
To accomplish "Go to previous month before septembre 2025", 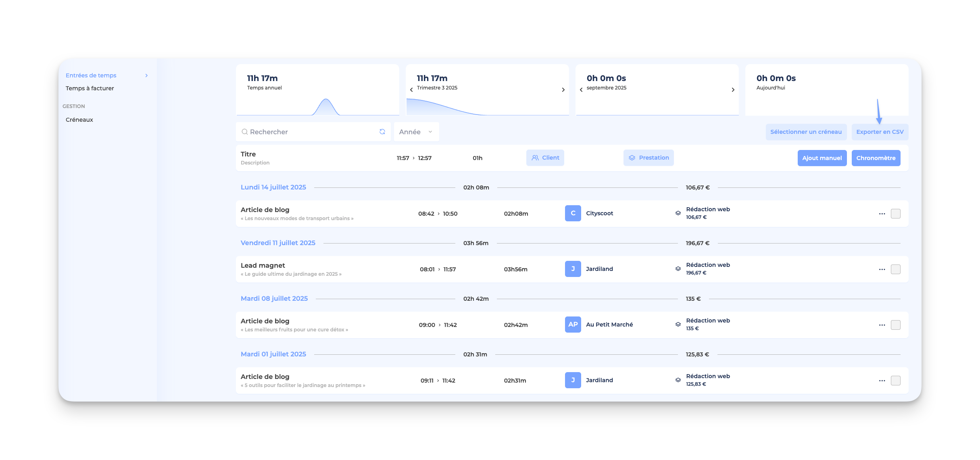I will (x=581, y=90).
